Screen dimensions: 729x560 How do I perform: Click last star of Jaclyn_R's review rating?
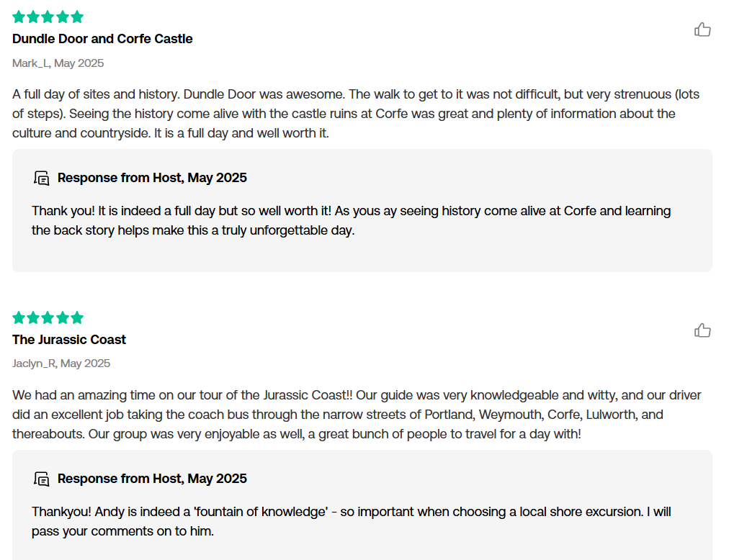pyautogui.click(x=77, y=318)
